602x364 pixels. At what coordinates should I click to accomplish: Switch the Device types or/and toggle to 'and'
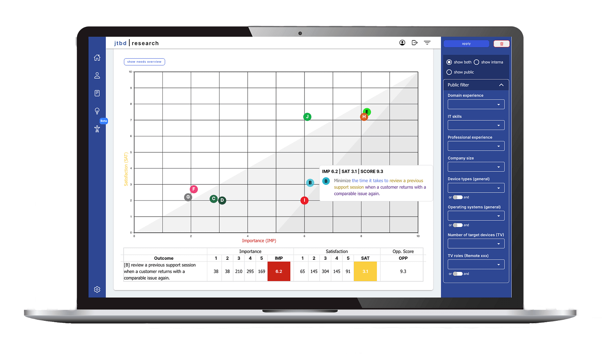[x=458, y=197]
